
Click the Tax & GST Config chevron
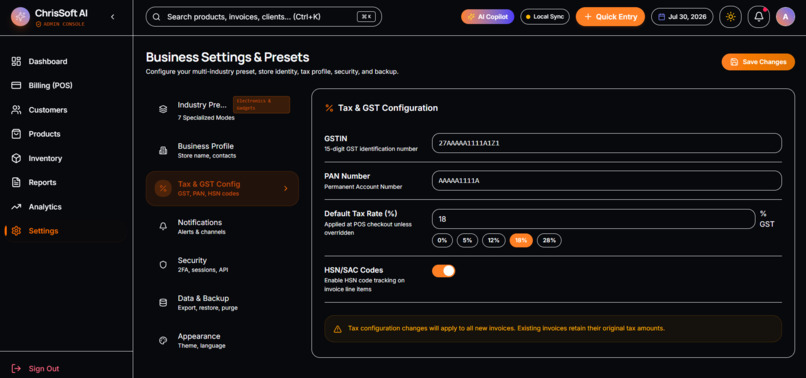point(286,189)
